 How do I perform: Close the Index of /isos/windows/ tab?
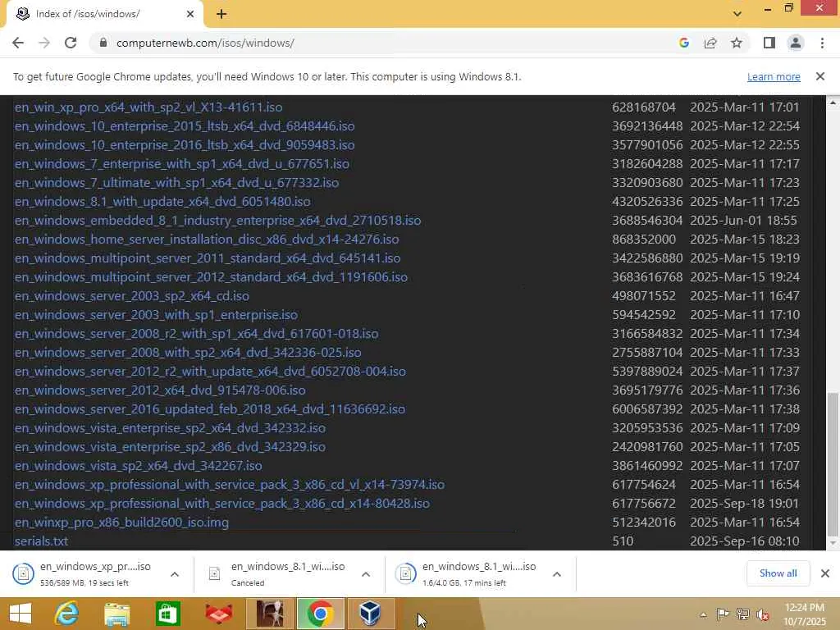coord(190,14)
